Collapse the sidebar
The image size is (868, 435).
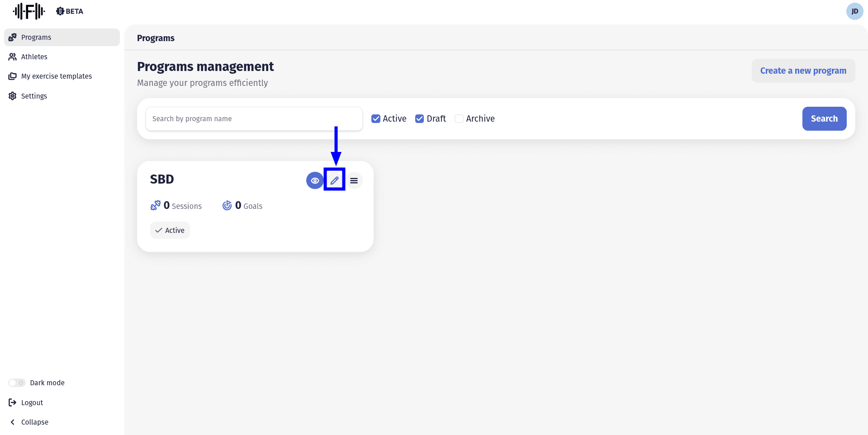click(x=29, y=422)
